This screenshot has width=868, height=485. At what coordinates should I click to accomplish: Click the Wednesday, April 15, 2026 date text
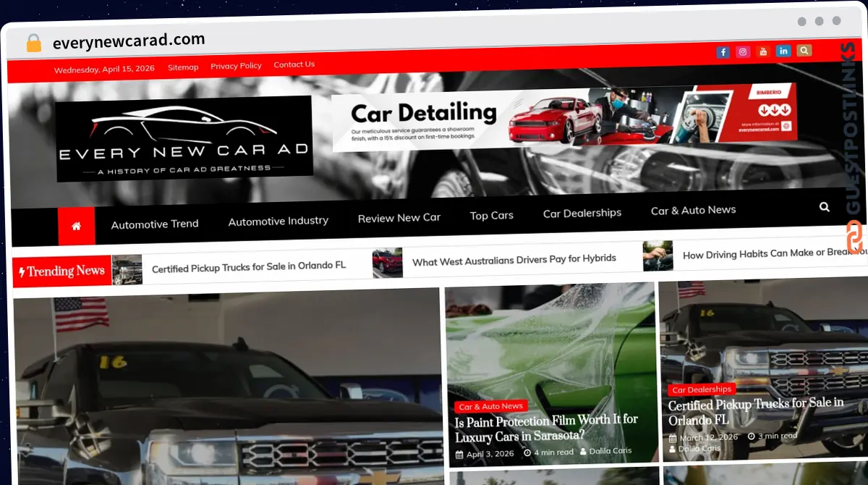click(104, 70)
